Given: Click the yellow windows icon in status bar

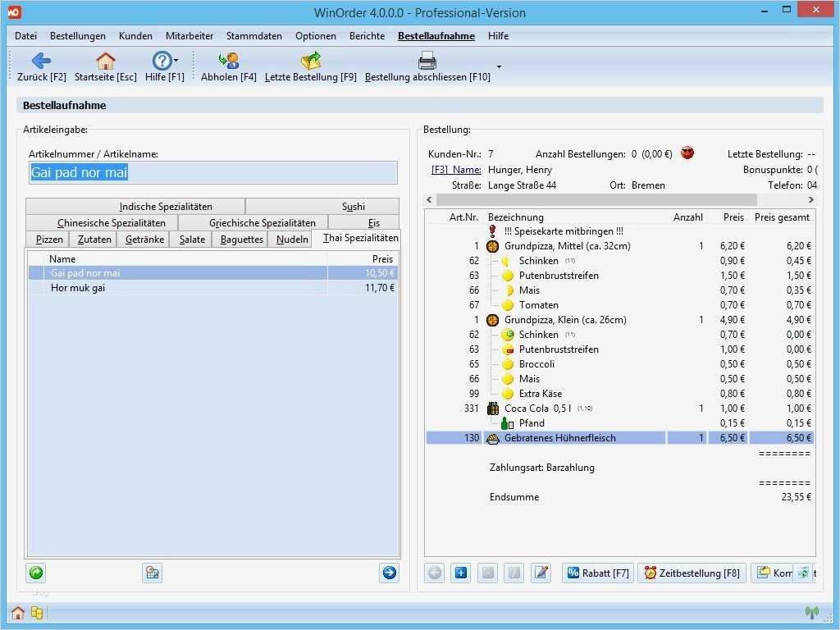Looking at the screenshot, I should tap(37, 612).
